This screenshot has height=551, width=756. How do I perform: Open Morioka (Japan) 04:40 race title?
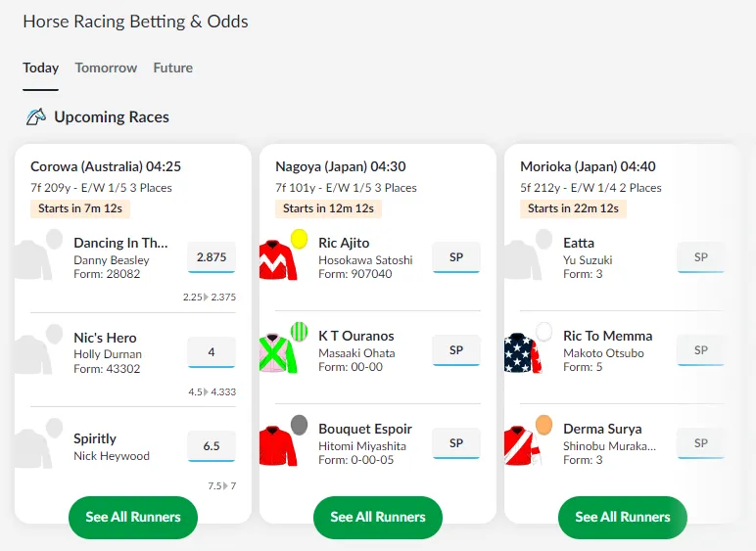tap(588, 166)
